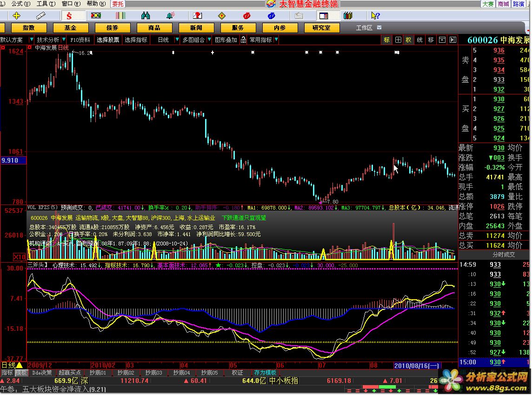Click the yellow diamond toolbar icon
This screenshot has width=532, height=395.
point(221,16)
